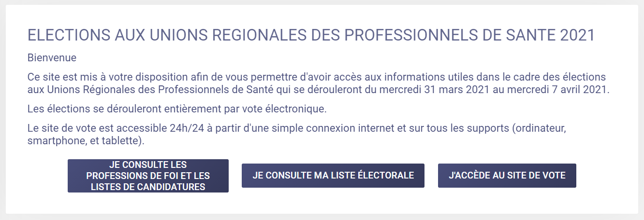Viewport: 644px width, 220px height.
Task: Click the sentence about "vote électronique"
Action: click(177, 109)
